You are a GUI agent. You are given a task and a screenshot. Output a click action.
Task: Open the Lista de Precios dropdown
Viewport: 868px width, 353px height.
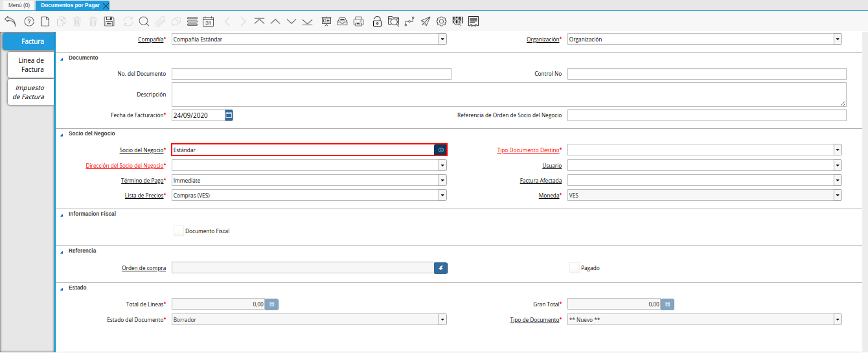point(442,195)
